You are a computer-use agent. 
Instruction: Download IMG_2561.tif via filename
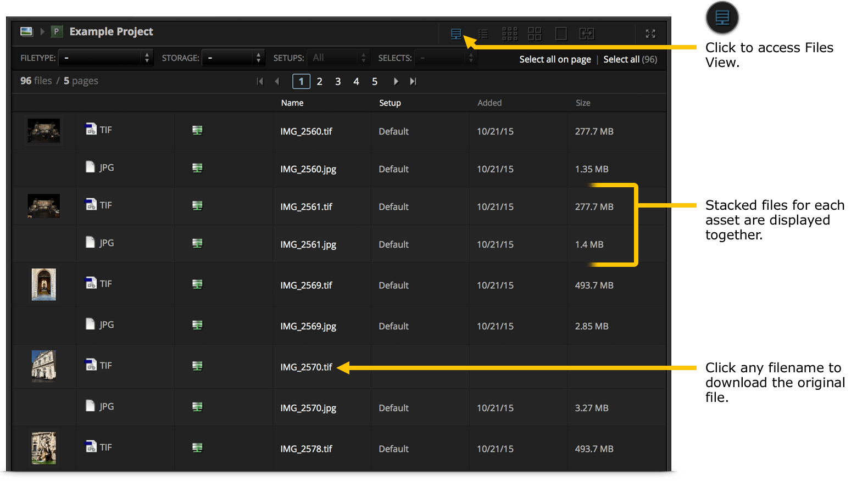pos(306,206)
